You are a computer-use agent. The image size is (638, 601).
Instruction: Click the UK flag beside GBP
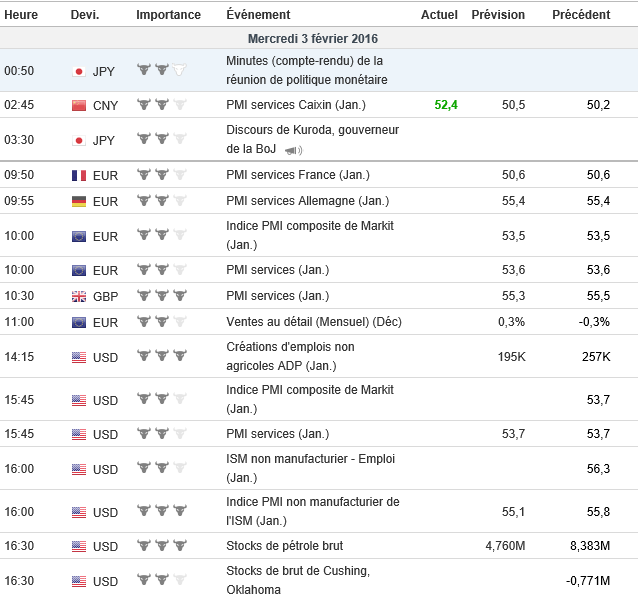[79, 296]
